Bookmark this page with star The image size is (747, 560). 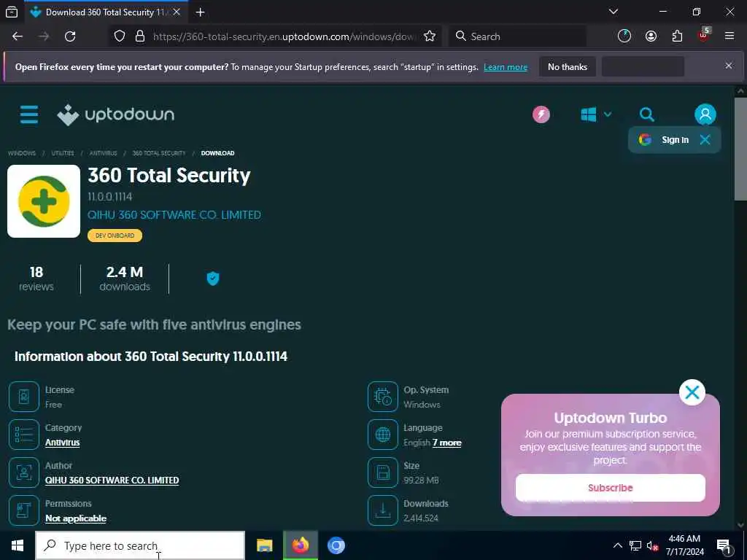429,36
